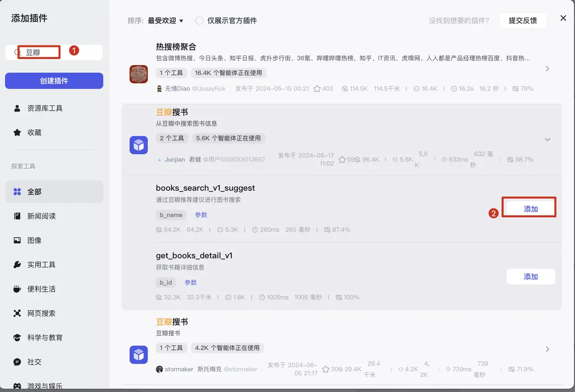Click the 科学与教育 graduation cap icon

(17, 337)
